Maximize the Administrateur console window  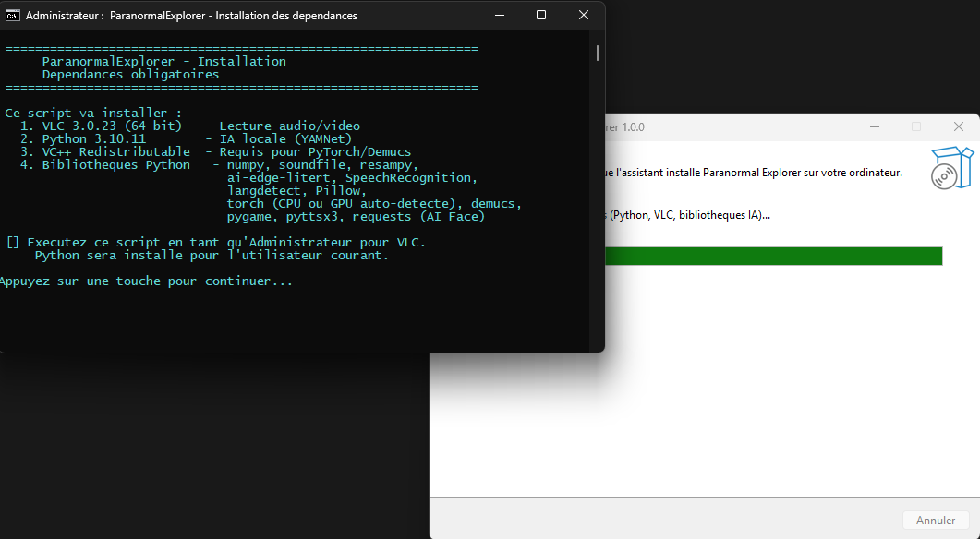coord(541,15)
